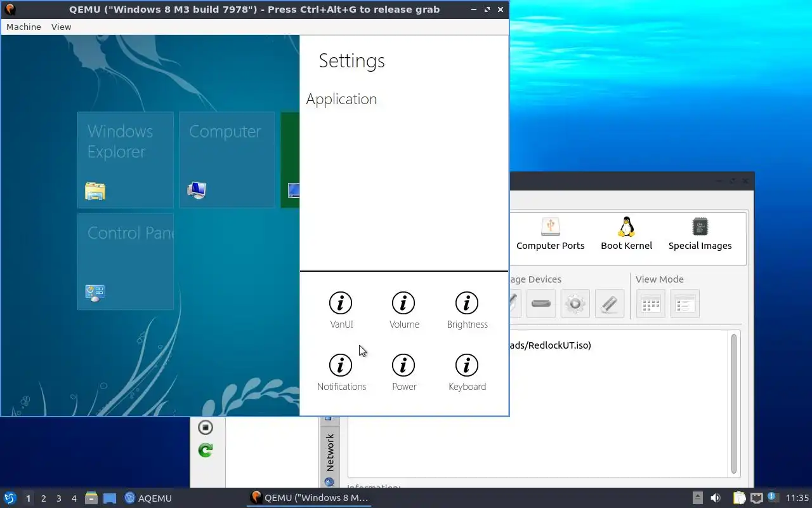Open the View menu in QEMU
This screenshot has height=508, width=812.
click(61, 27)
